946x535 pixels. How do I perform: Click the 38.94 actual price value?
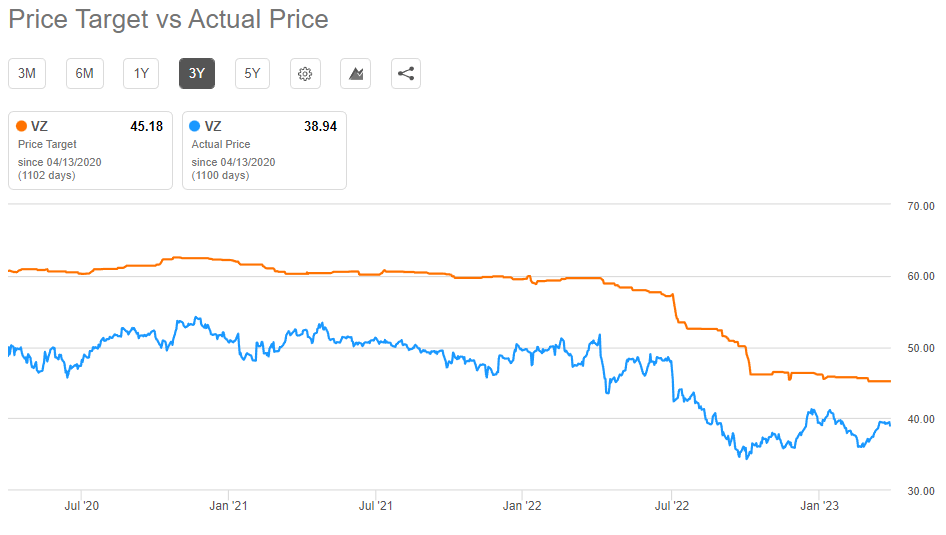pos(320,126)
